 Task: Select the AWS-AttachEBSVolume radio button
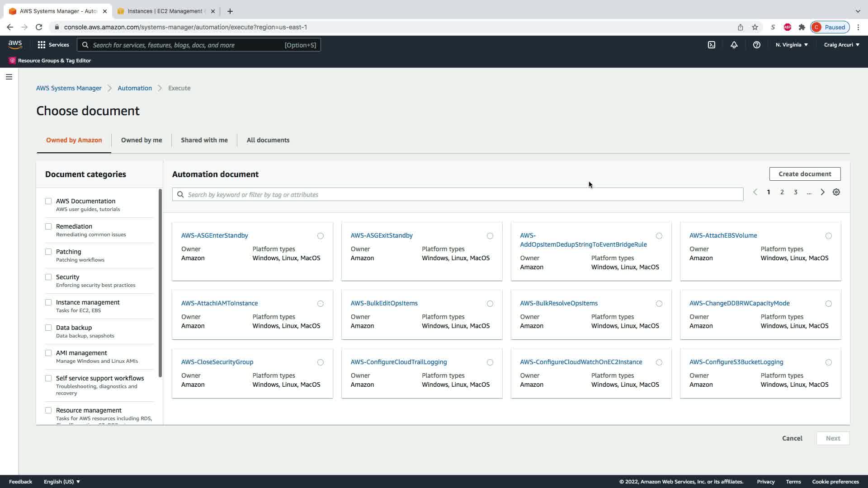[x=828, y=236]
